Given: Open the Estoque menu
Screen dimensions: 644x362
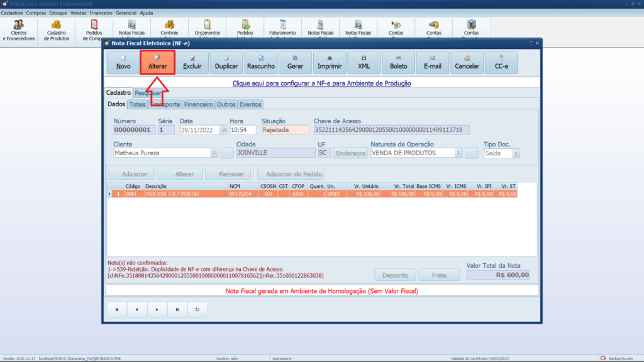Looking at the screenshot, I should tap(58, 13).
